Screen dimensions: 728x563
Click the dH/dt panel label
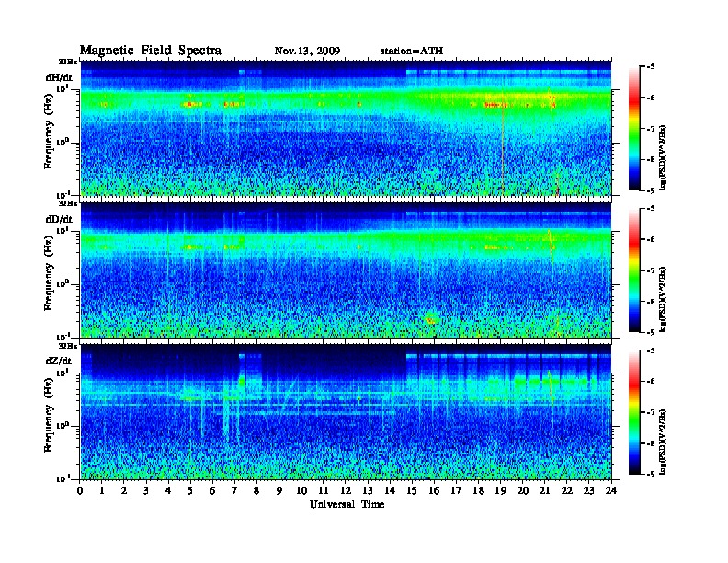[59, 77]
